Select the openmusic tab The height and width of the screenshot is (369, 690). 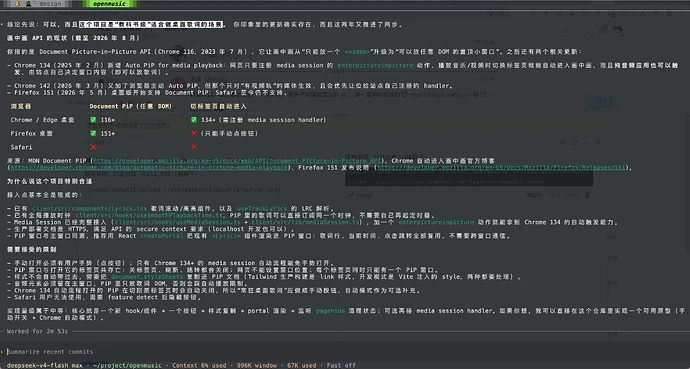point(110,4)
